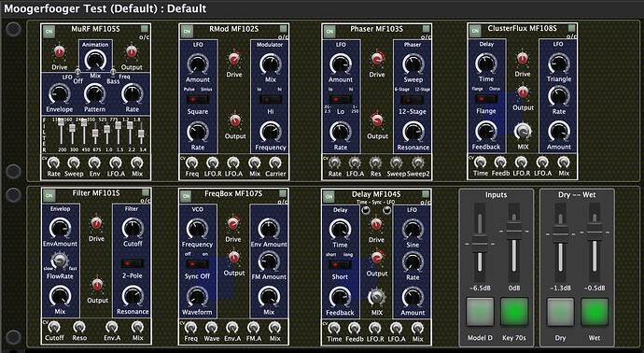This screenshot has height=353, width=644.
Task: Click the MuRF 3.4 filter band slider
Action: click(x=141, y=134)
